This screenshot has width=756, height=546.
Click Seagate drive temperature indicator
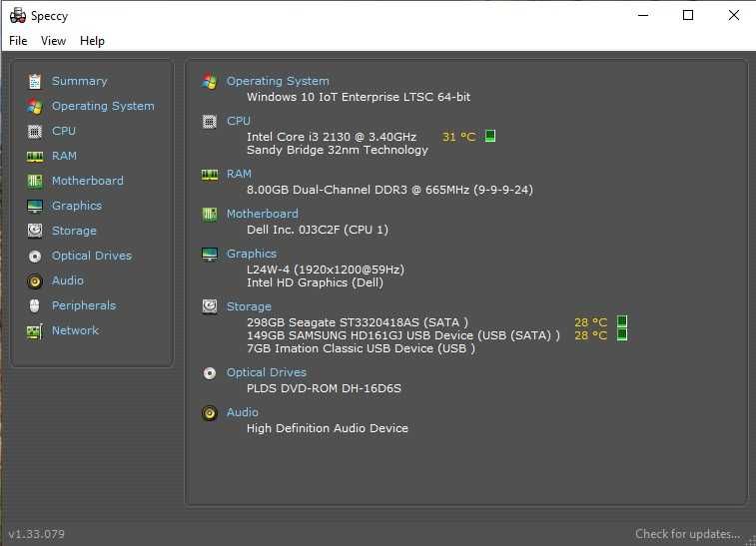point(622,321)
